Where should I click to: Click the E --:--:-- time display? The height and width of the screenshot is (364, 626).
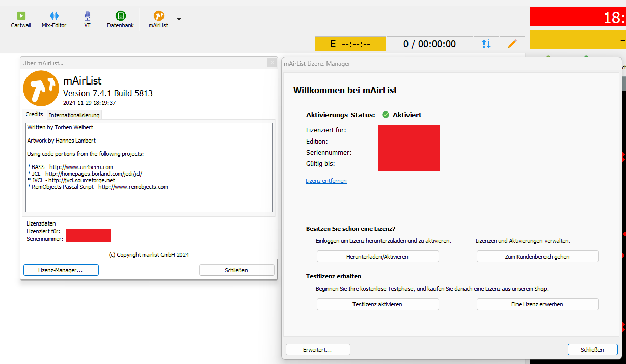tap(350, 44)
